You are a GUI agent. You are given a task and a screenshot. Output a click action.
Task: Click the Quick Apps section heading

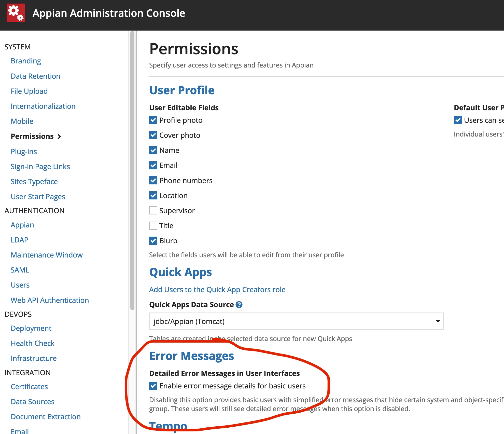(x=180, y=272)
